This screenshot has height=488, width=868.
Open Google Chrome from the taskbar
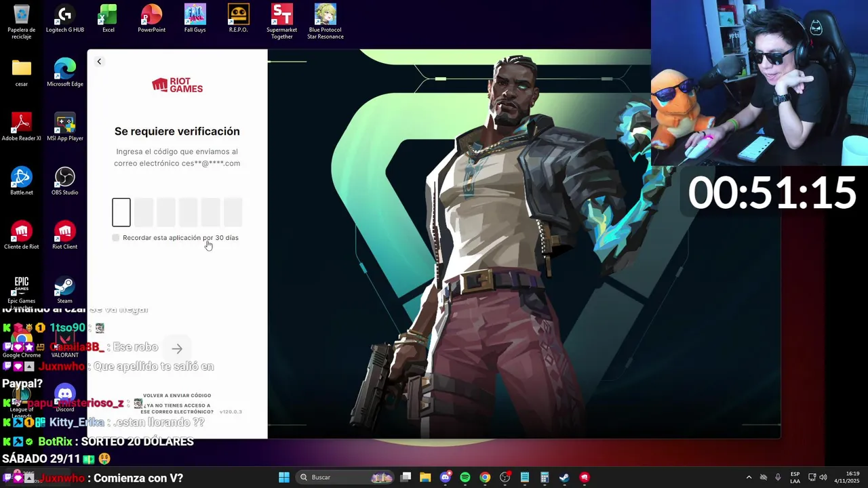[485, 477]
